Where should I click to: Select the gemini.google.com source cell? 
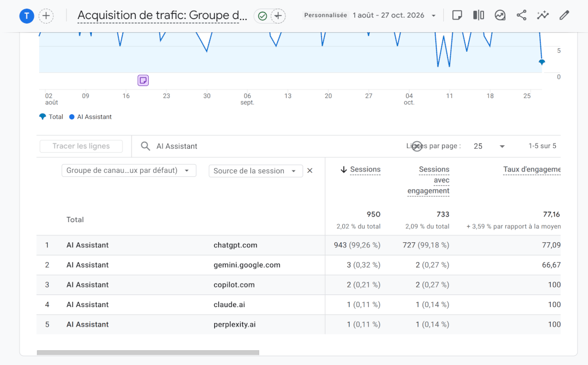(247, 265)
